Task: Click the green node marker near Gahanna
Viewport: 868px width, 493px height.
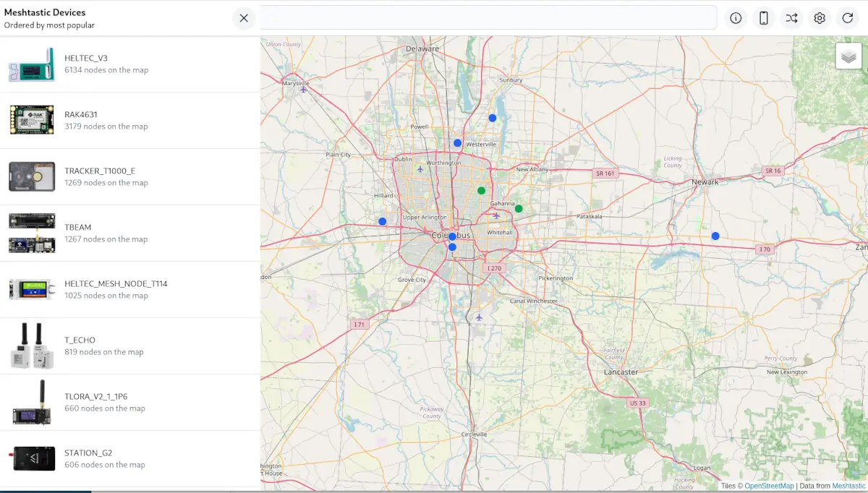Action: [x=519, y=209]
